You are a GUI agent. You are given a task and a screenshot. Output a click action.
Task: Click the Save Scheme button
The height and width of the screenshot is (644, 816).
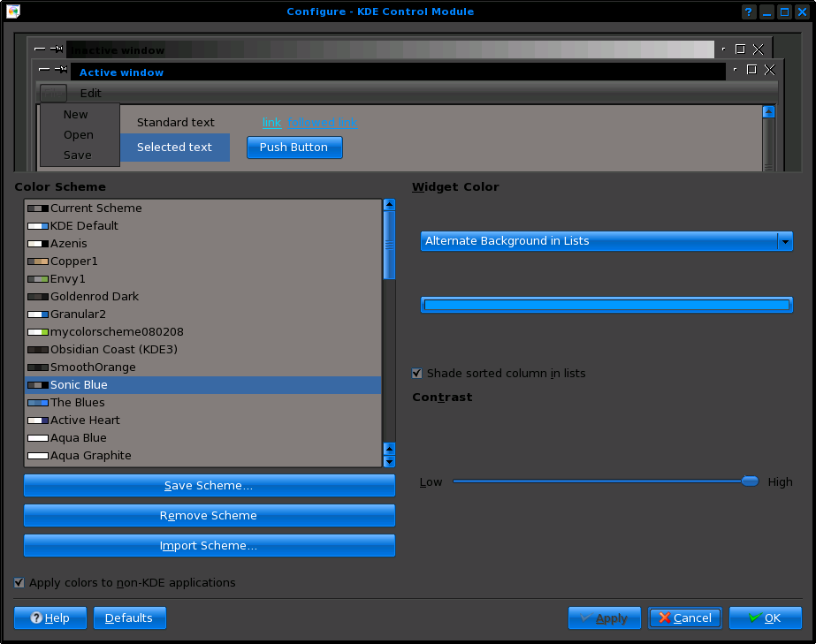pos(210,485)
